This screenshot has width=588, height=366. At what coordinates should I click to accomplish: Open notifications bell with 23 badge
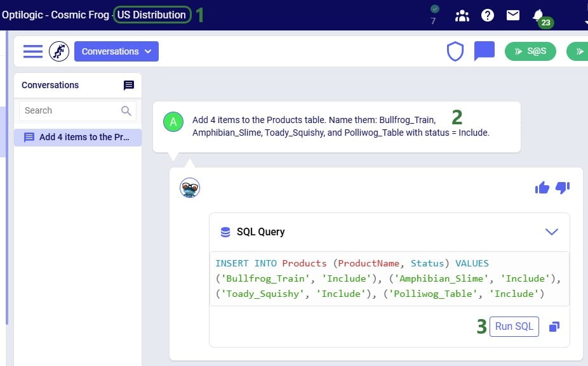542,18
